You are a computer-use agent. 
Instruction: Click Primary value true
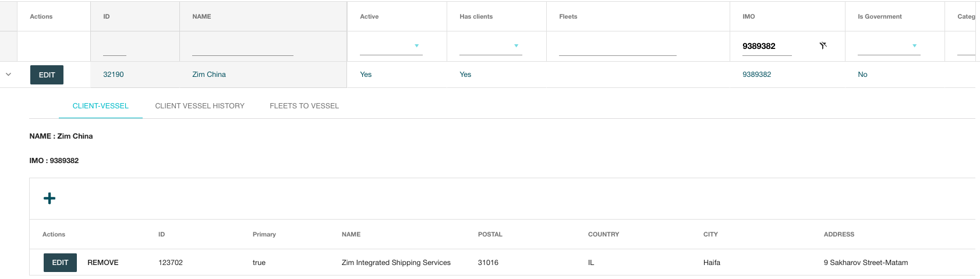(x=259, y=263)
